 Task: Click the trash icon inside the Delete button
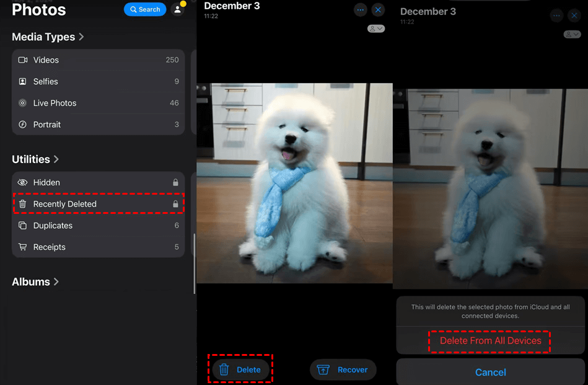(x=224, y=370)
